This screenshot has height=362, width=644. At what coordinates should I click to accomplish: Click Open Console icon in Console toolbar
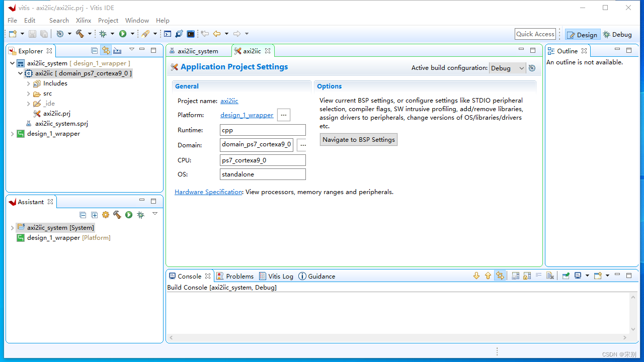coord(598,276)
